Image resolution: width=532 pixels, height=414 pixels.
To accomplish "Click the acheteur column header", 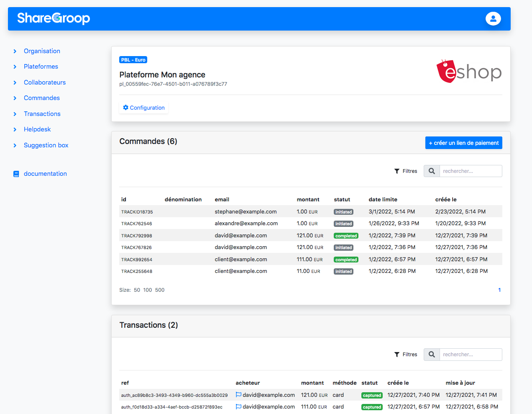I will coord(248,383).
